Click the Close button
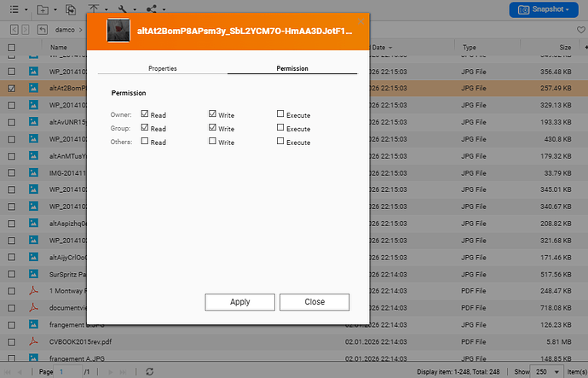The width and height of the screenshot is (588, 378). coord(314,302)
